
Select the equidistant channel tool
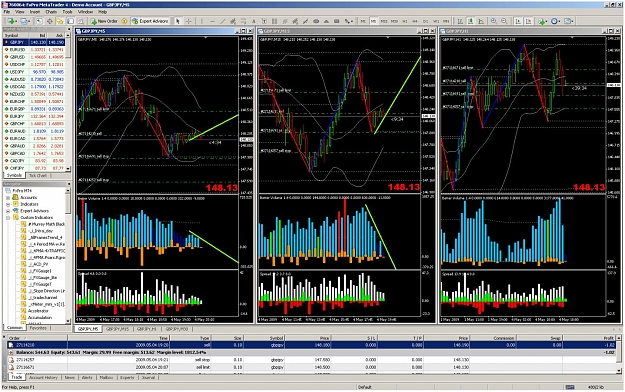click(233, 21)
